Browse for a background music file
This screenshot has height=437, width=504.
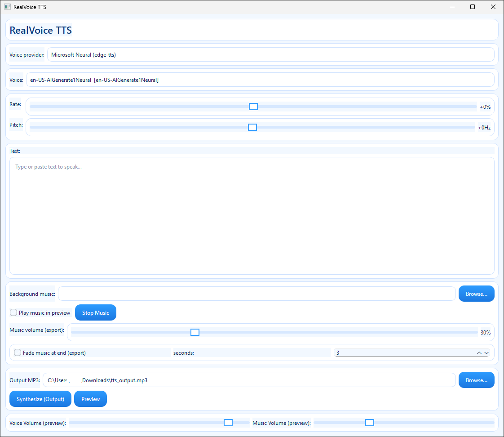pos(476,294)
